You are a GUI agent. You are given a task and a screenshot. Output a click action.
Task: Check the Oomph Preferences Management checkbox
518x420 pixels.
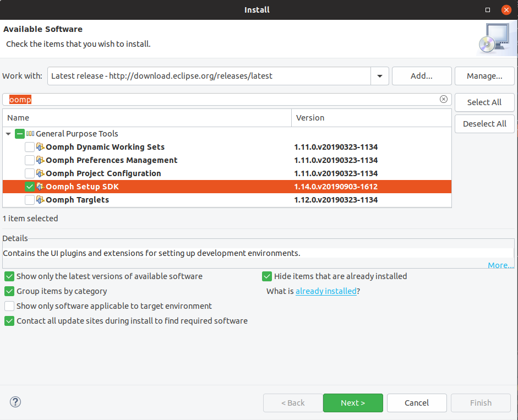coord(30,160)
